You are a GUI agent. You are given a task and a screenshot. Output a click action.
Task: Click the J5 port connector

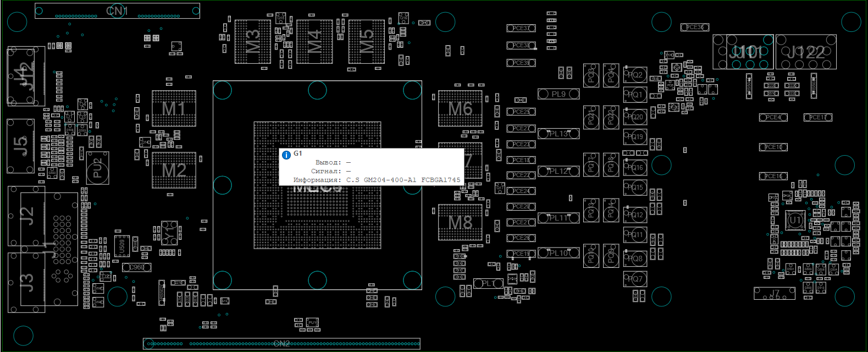click(x=20, y=146)
